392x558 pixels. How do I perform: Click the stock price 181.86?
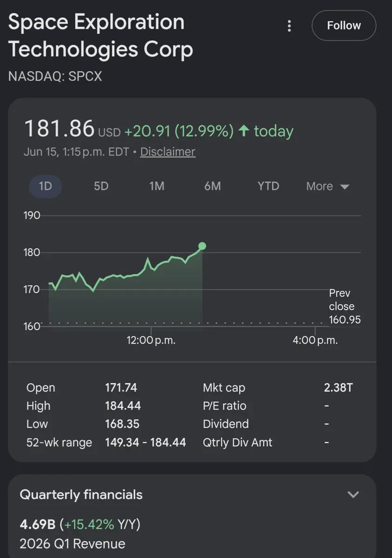pos(59,129)
